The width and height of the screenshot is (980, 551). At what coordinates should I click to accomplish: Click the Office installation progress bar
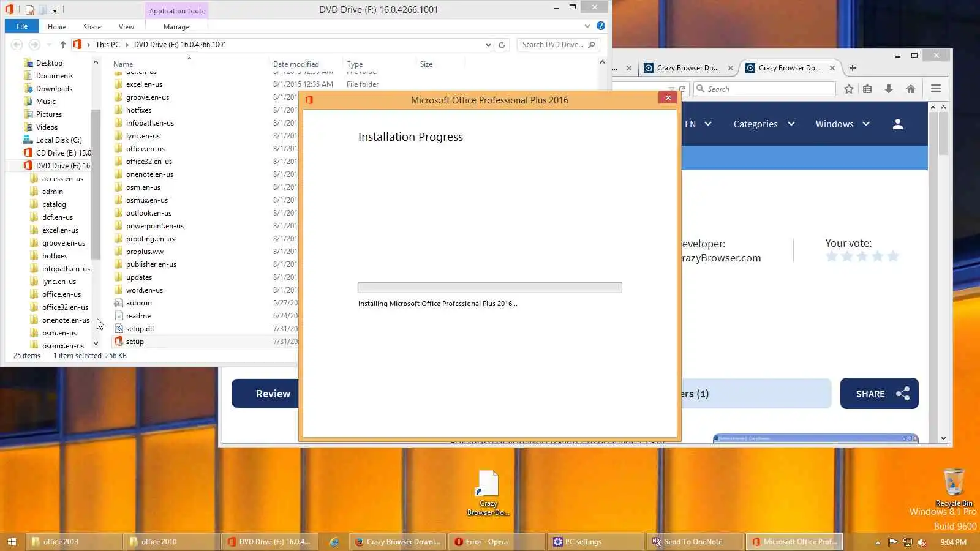tap(490, 288)
